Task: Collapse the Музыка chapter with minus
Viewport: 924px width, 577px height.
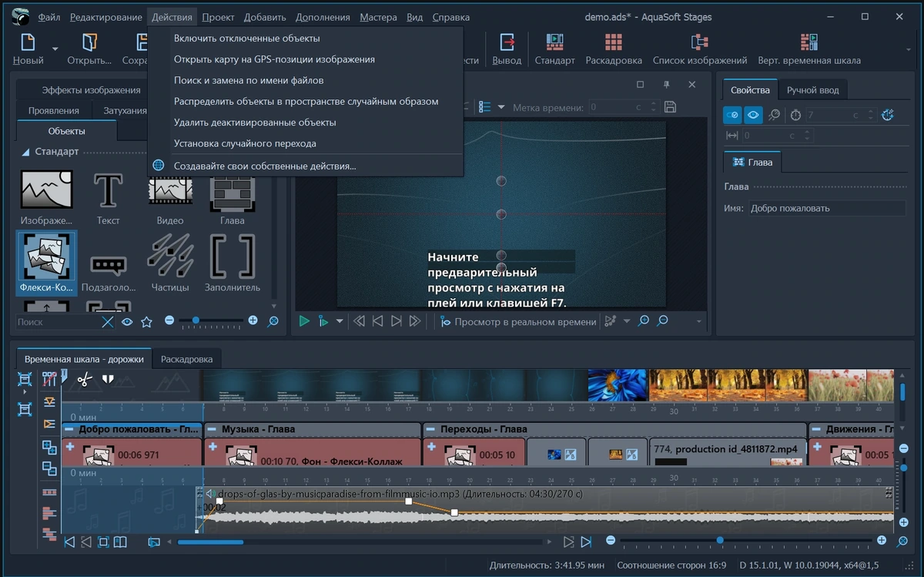Action: pos(212,429)
